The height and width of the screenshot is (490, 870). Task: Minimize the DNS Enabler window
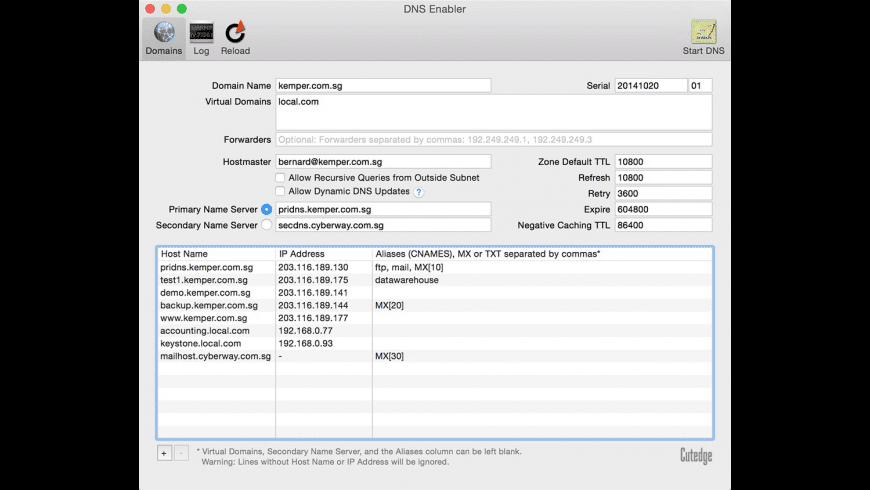pyautogui.click(x=166, y=9)
